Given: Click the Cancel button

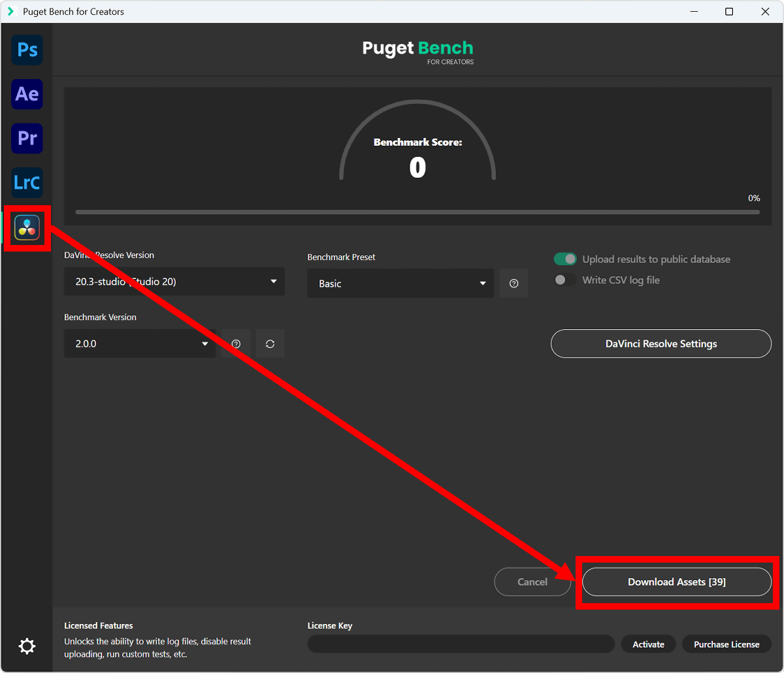Looking at the screenshot, I should coord(532,582).
